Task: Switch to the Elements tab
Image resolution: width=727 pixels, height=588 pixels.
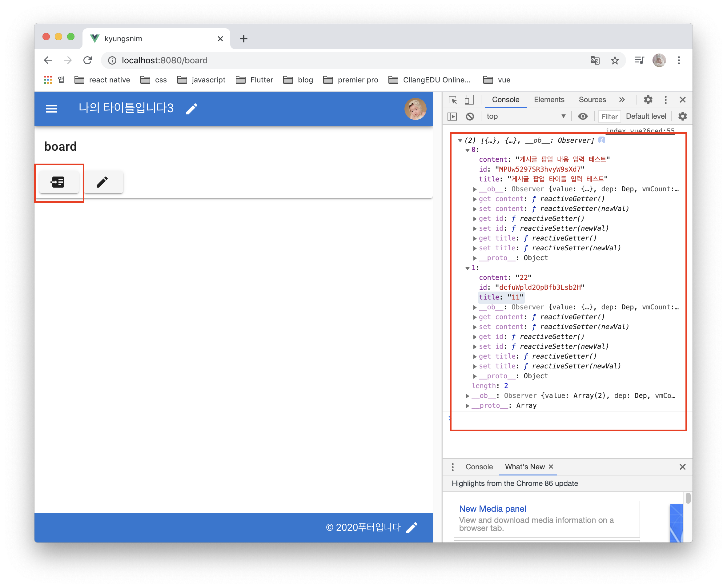Action: (549, 100)
